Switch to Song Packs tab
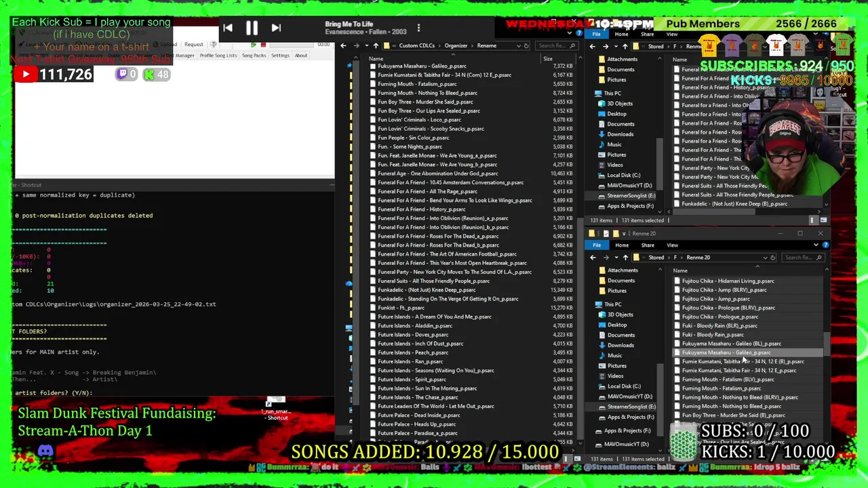 pyautogui.click(x=254, y=56)
